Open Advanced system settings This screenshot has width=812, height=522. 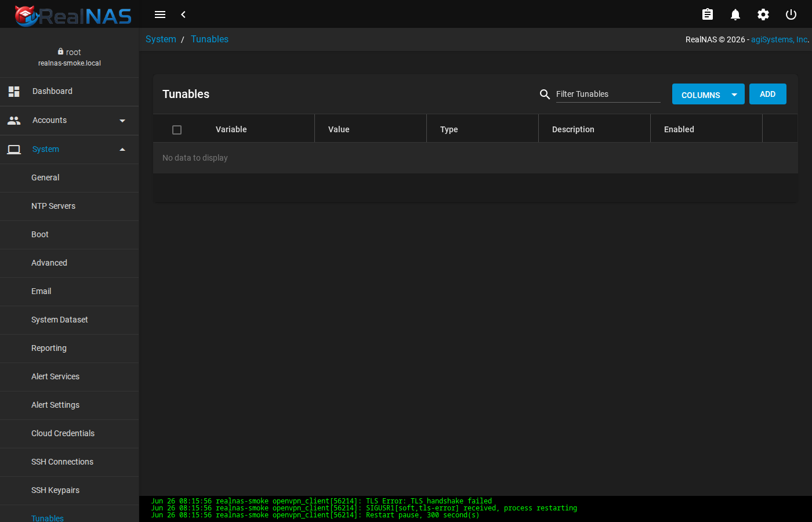click(x=70, y=263)
